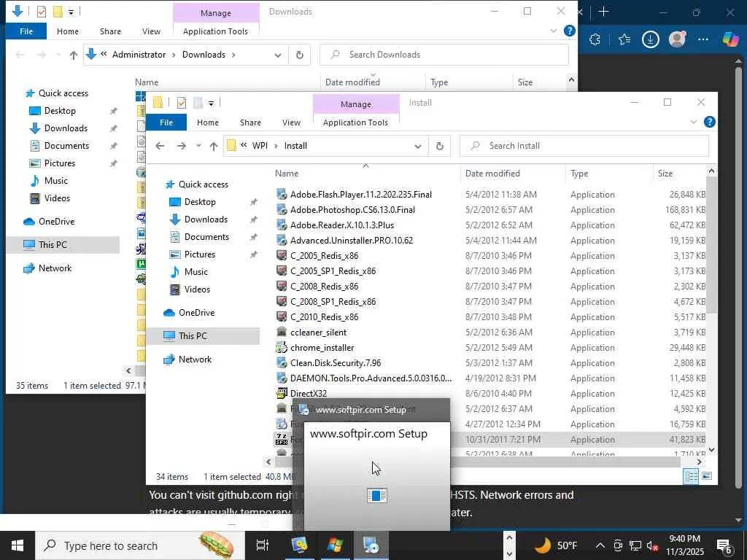Open the Share tab in Downloads window

pos(111,31)
